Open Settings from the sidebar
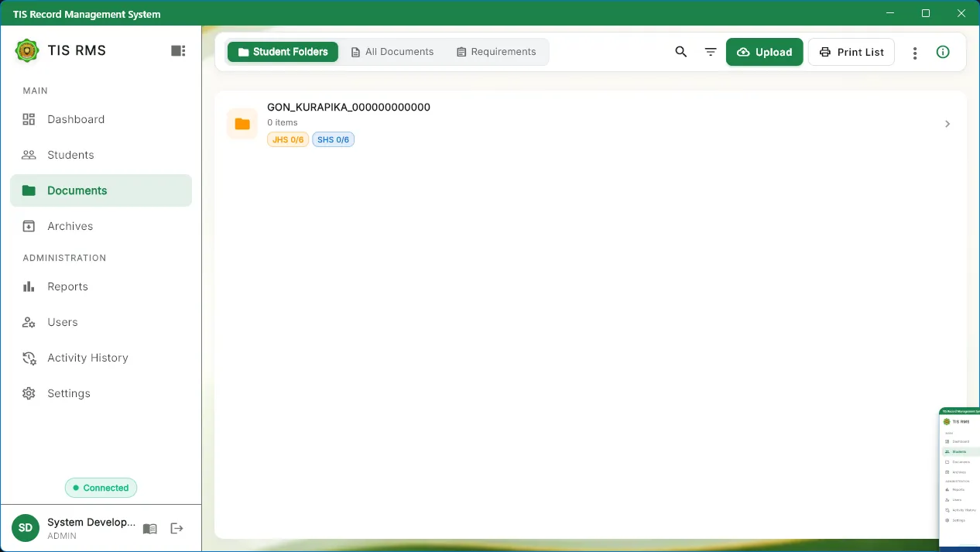The width and height of the screenshot is (980, 552). click(101, 393)
